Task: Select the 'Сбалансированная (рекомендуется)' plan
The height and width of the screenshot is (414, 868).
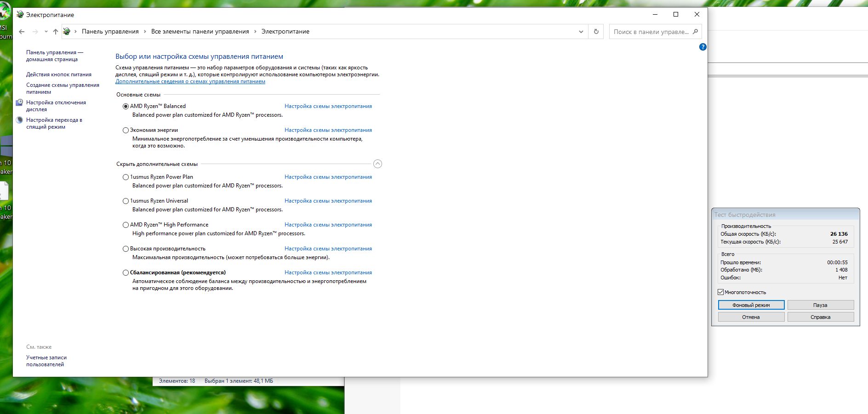Action: (126, 272)
